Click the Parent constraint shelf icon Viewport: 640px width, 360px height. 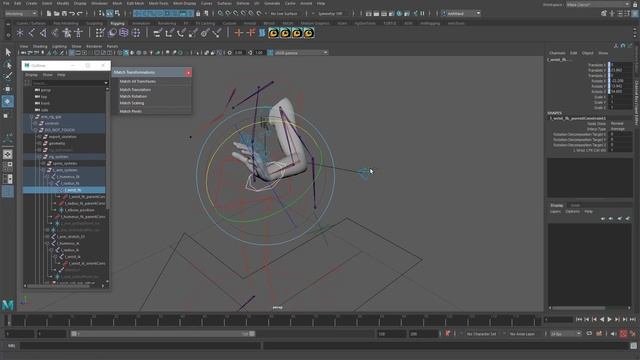pyautogui.click(x=158, y=33)
